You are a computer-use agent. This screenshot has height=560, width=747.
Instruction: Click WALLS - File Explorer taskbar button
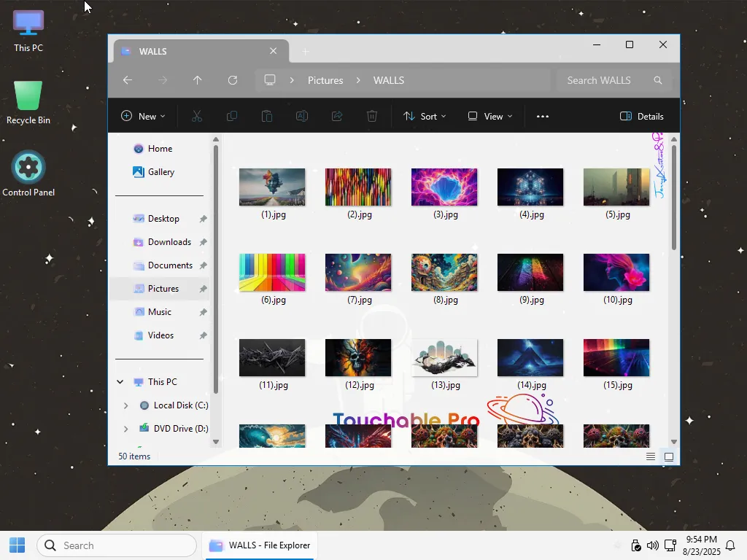[x=260, y=545]
